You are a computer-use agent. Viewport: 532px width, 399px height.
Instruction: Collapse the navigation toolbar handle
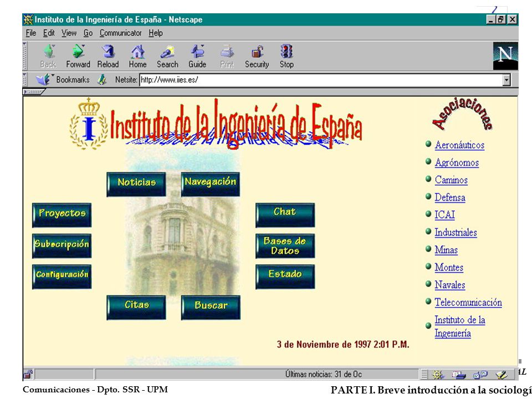[x=24, y=55]
